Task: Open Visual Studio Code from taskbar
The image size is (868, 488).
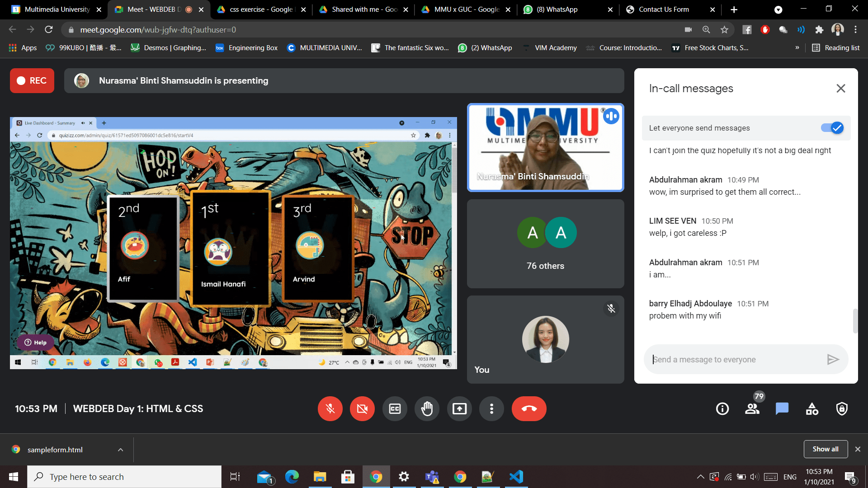Action: click(x=516, y=477)
